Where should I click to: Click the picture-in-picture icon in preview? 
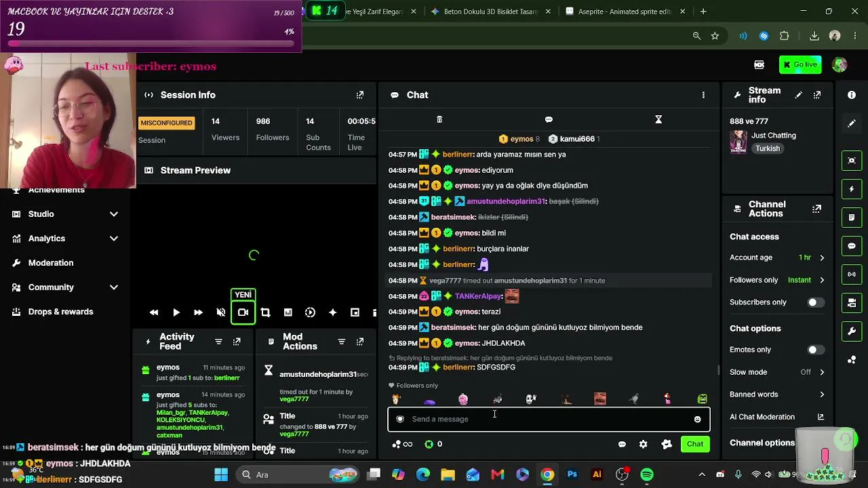coord(355,312)
